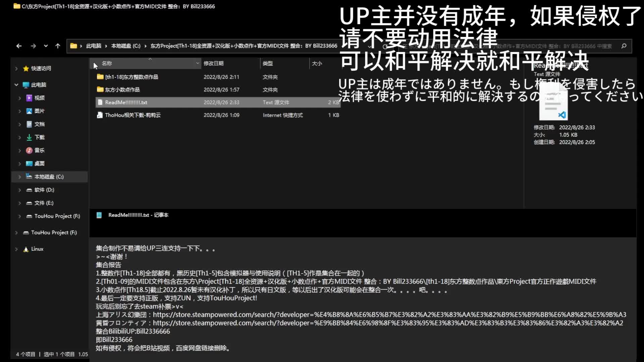Open the 图片 folder icon
This screenshot has width=644, height=362.
click(29, 111)
